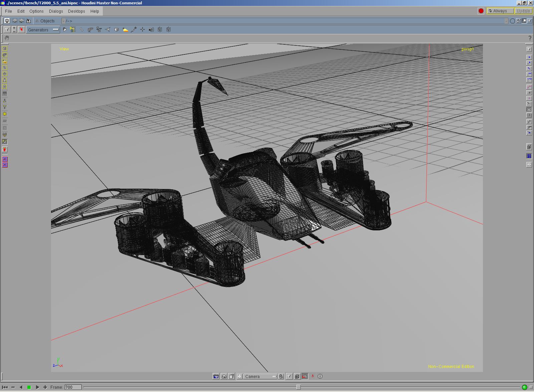Click the timeline frame slider handle
The image size is (534, 392).
pos(298,387)
